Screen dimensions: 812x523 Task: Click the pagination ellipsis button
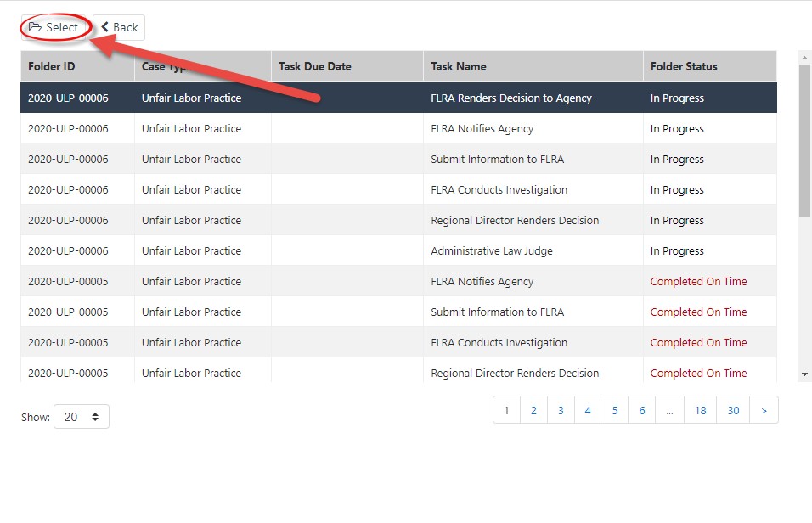click(x=669, y=410)
